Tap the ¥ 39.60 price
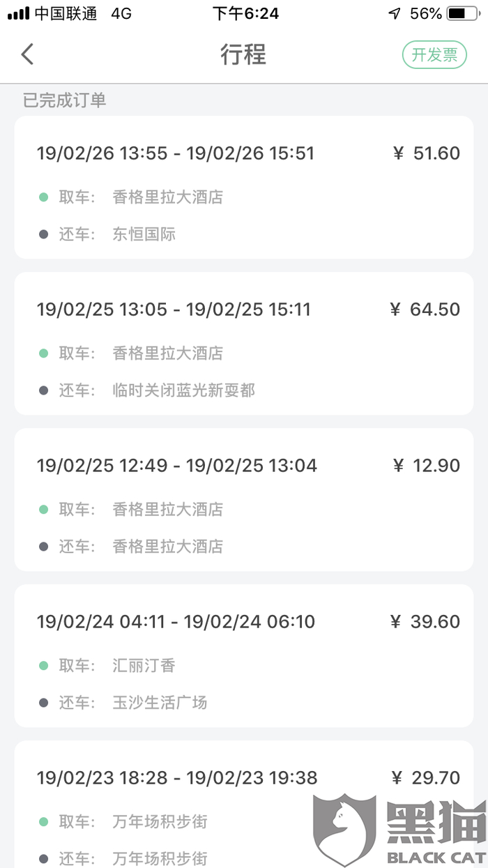Viewport: 488px width, 868px height. [x=426, y=622]
